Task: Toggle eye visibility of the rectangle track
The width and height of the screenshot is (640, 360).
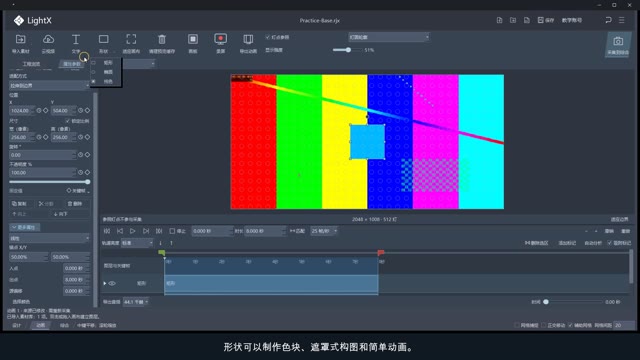Action: (112, 283)
